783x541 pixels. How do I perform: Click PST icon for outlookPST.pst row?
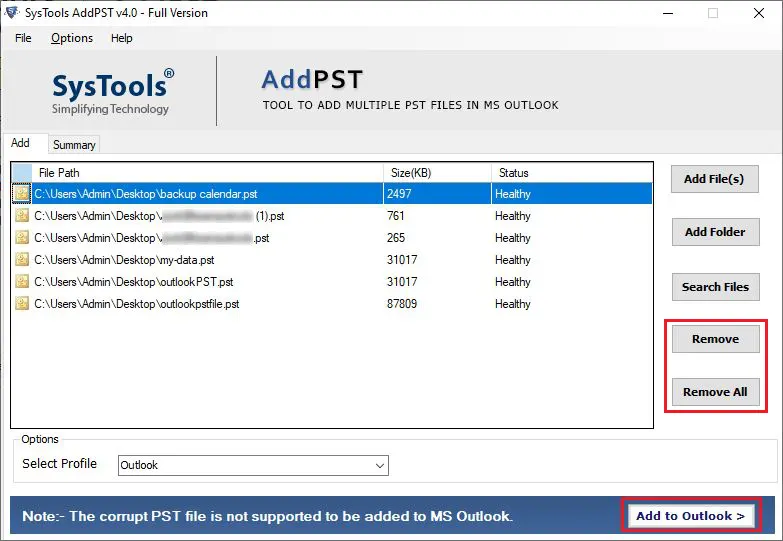(x=21, y=281)
